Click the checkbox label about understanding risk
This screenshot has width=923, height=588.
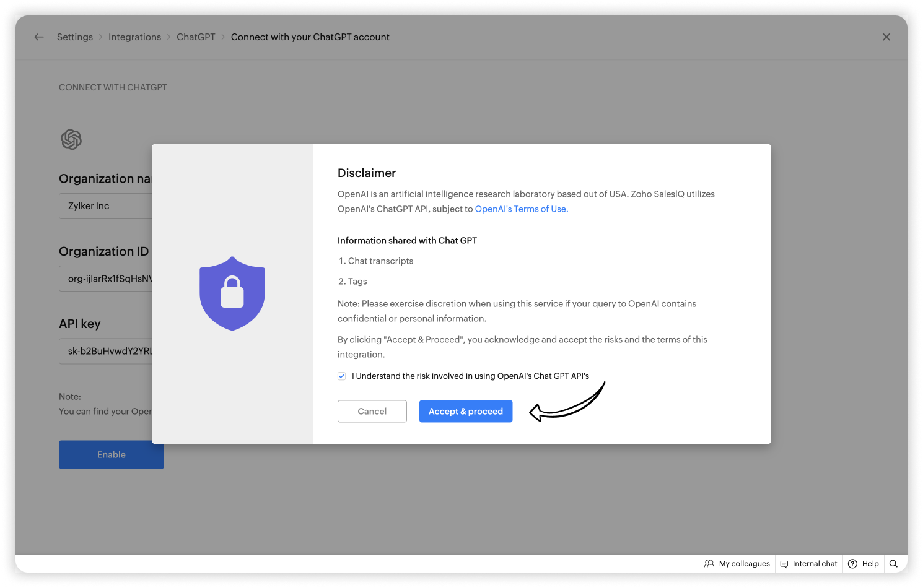[x=471, y=376]
